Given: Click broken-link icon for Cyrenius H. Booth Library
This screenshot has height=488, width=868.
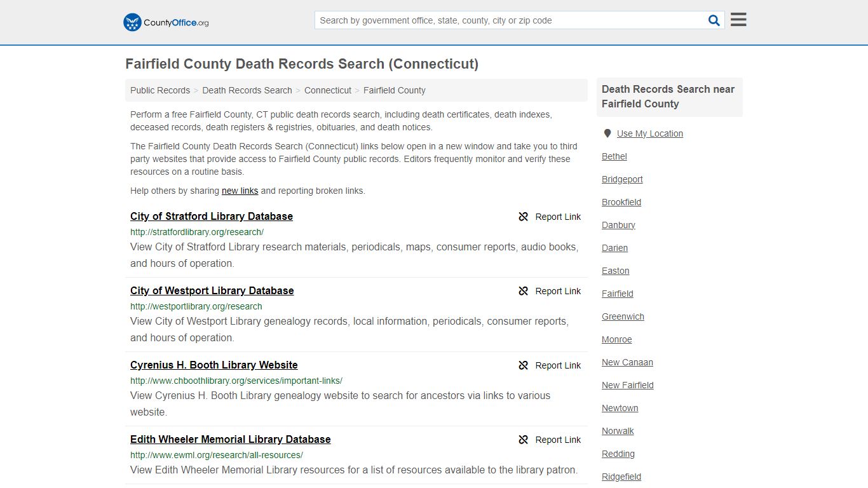Looking at the screenshot, I should 524,365.
